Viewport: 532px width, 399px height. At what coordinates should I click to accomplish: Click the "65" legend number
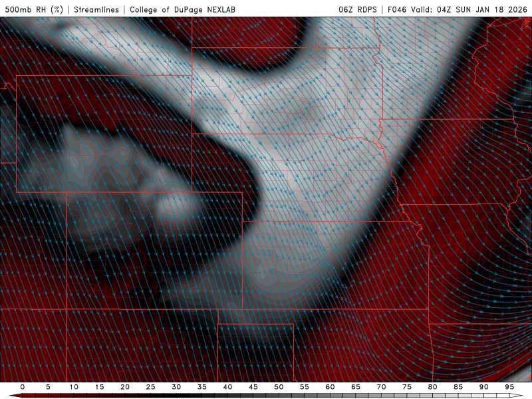point(356,387)
